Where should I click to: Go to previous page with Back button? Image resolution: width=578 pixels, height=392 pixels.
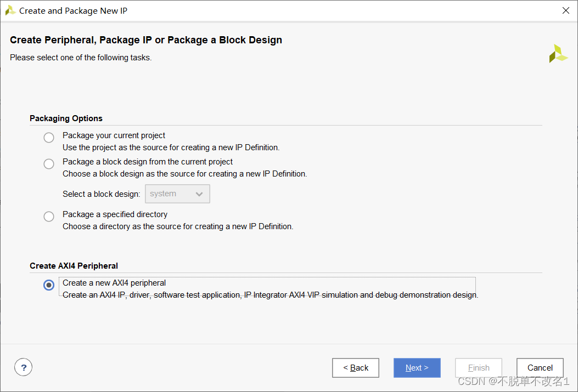tap(356, 368)
